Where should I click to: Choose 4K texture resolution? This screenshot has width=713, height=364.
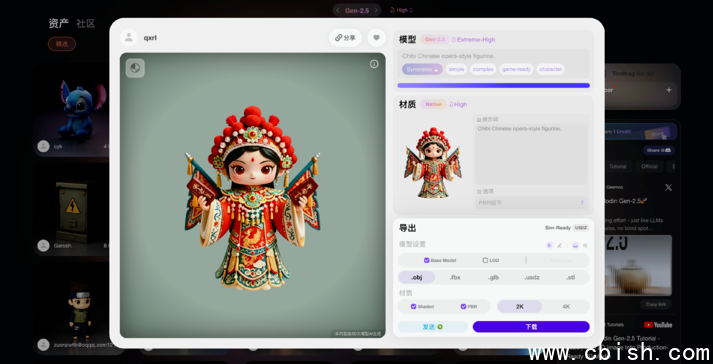tap(566, 307)
